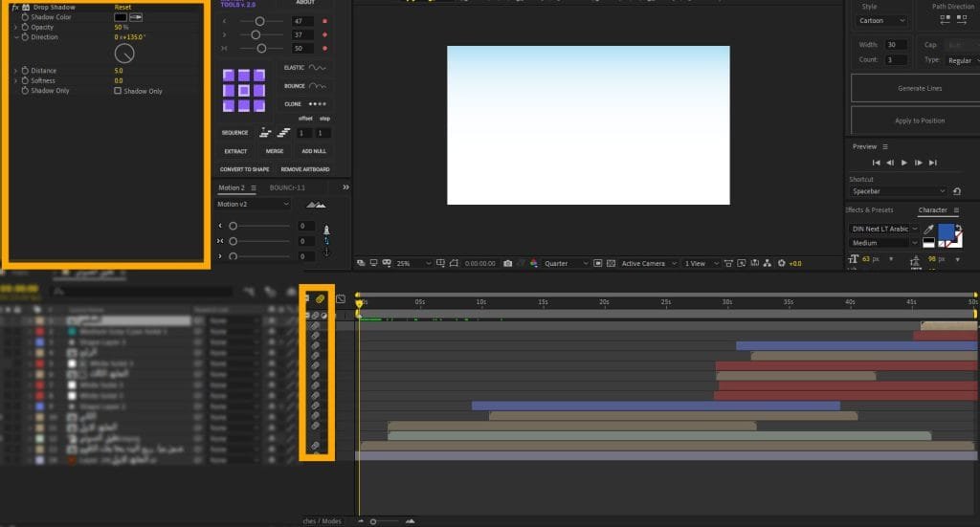Open the black Shadow Color swatch
The height and width of the screenshot is (527, 980).
(121, 17)
